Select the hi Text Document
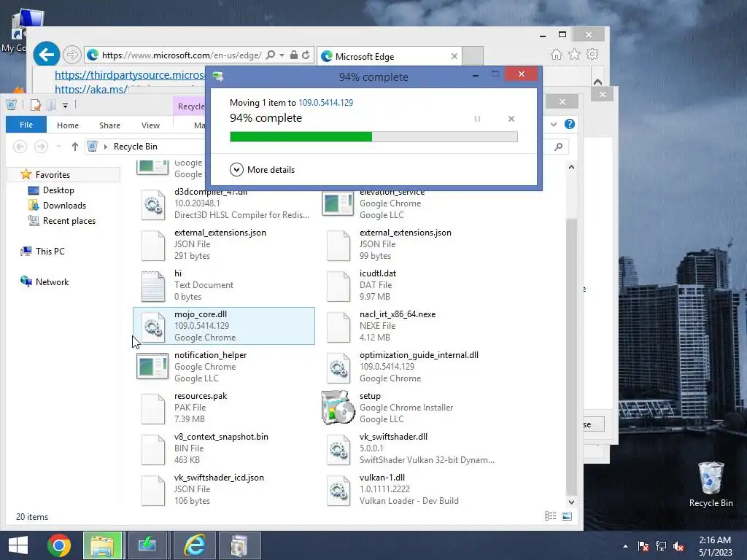This screenshot has height=560, width=747. 224,285
